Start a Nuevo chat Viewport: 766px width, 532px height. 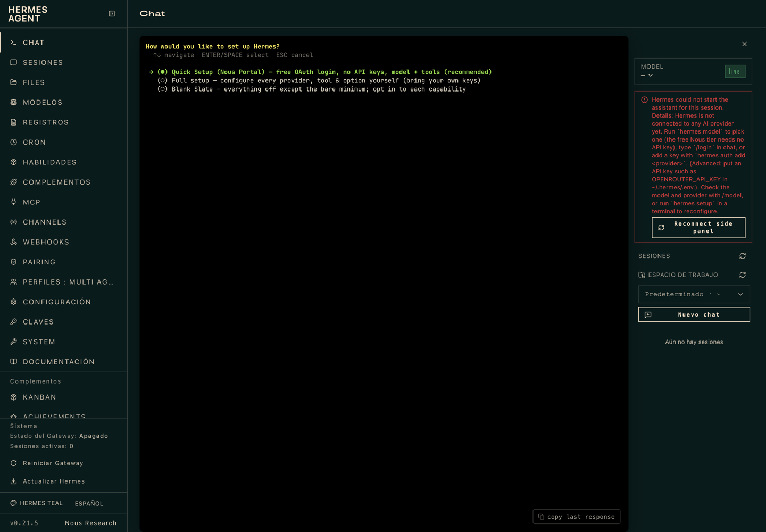(694, 314)
